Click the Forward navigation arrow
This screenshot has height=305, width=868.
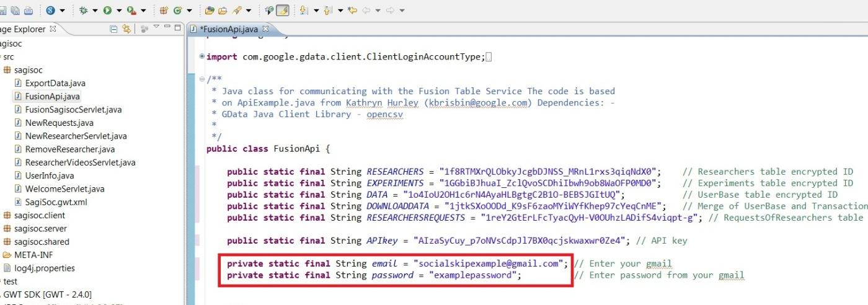click(391, 10)
